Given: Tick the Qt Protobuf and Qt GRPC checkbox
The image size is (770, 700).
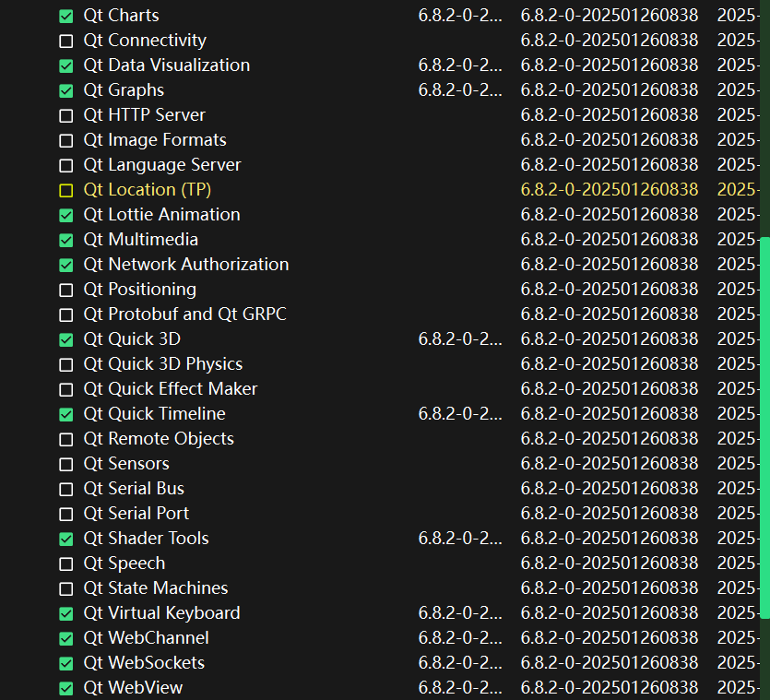Looking at the screenshot, I should pyautogui.click(x=65, y=314).
